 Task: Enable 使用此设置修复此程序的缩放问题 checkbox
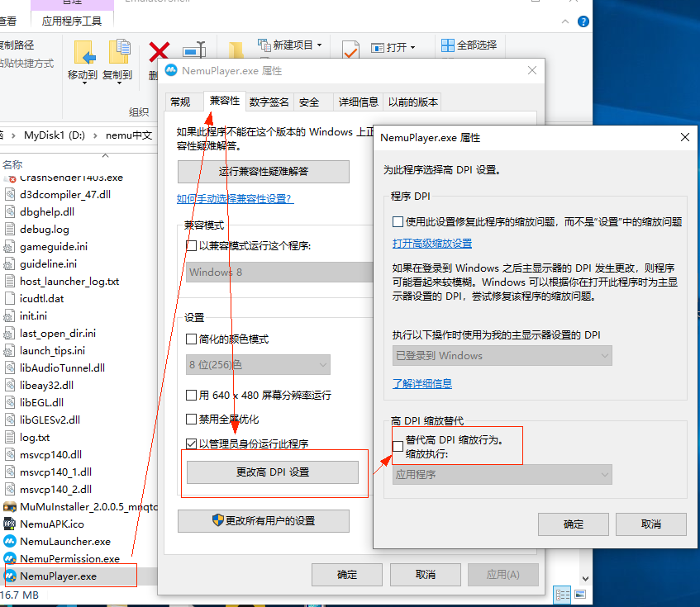coord(398,221)
